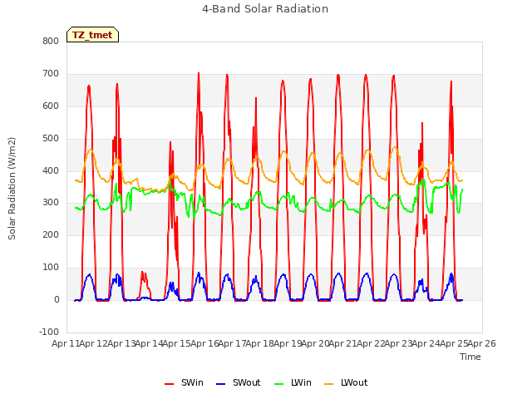
Task: Click the 200 y-axis tick label
Action: point(51,234)
